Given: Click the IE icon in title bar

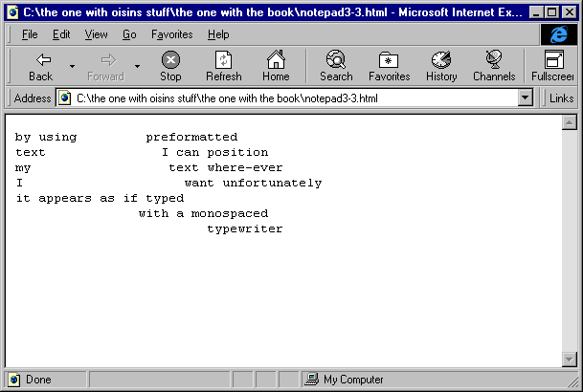Looking at the screenshot, I should point(12,12).
